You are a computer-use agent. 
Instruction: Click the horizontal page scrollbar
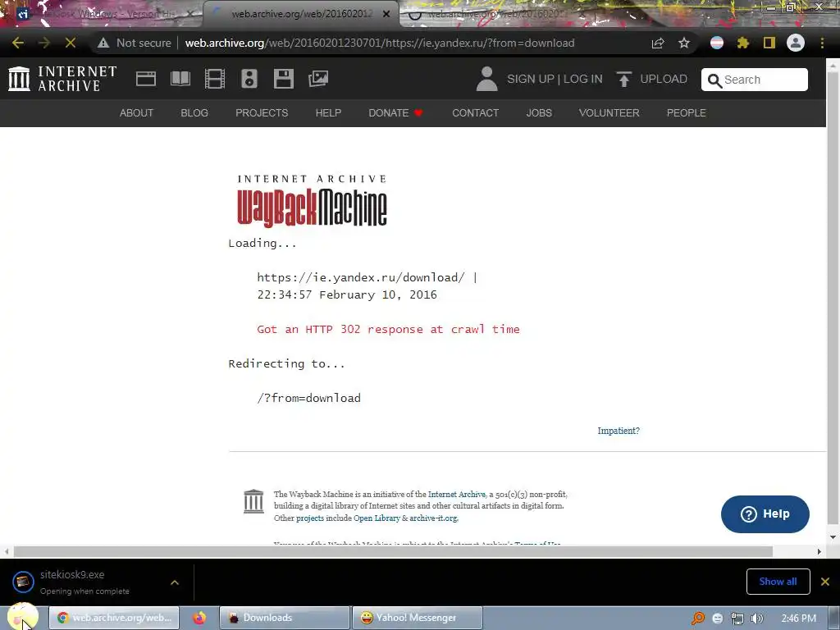[393, 551]
